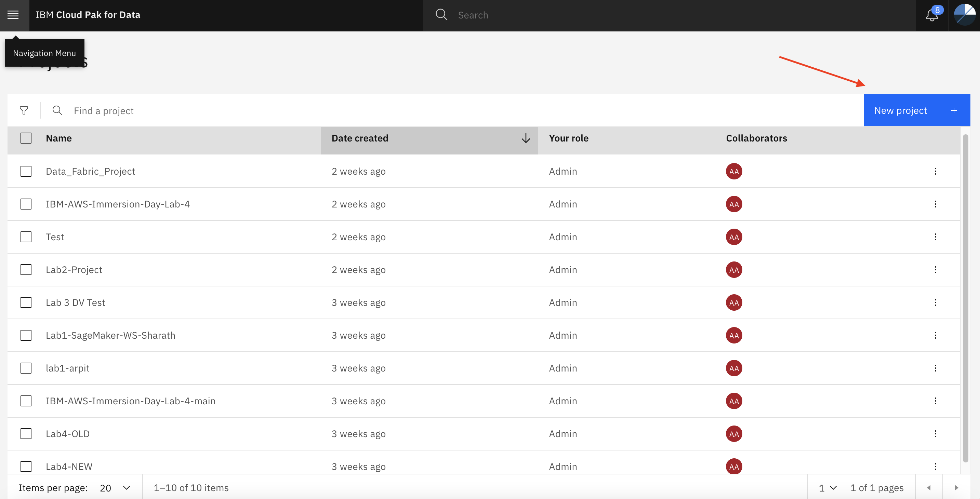The image size is (980, 499).
Task: Select the checkbox for IBM-AWS-Immersion-Day-Lab-4
Action: click(26, 204)
